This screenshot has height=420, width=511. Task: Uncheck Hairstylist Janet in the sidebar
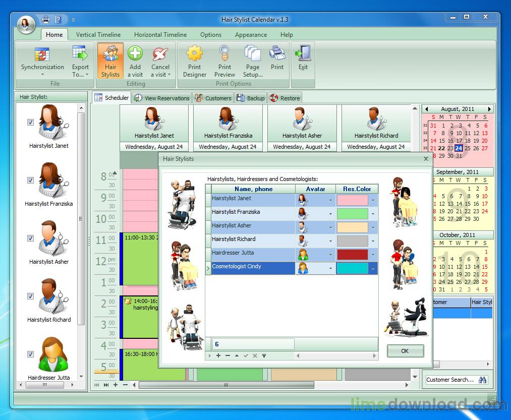[30, 122]
